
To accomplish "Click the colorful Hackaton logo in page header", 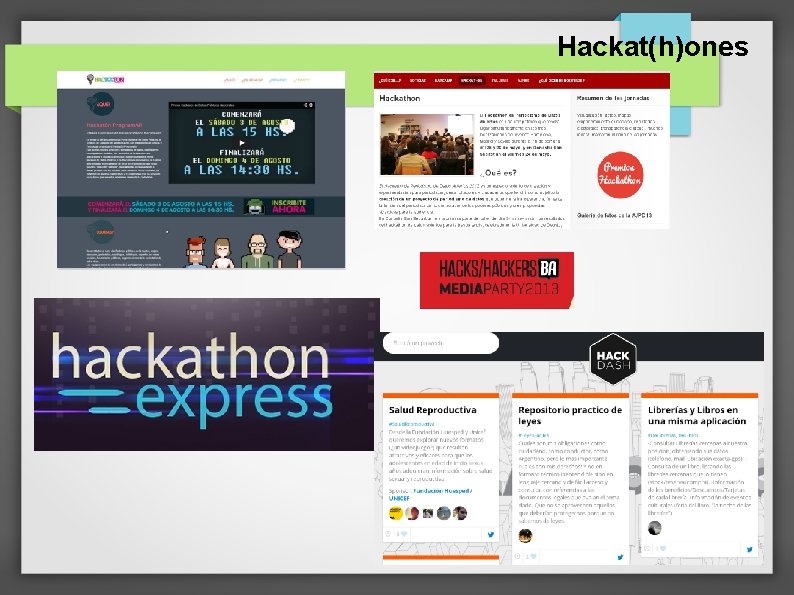I will 105,80.
